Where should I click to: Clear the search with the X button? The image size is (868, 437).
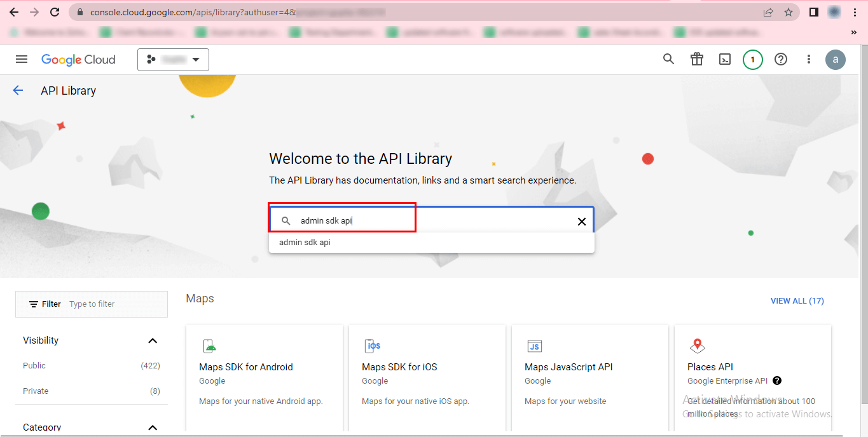point(581,221)
